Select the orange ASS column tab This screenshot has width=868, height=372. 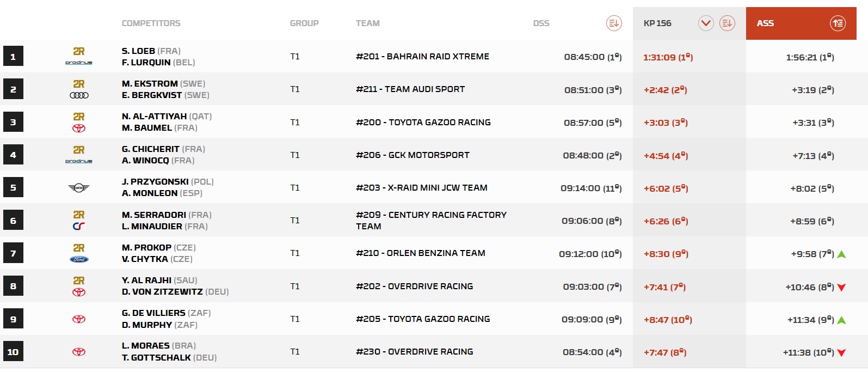point(765,23)
